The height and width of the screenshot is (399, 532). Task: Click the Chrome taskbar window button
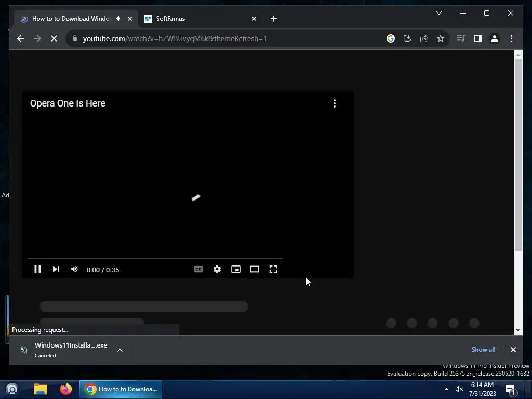tap(121, 389)
